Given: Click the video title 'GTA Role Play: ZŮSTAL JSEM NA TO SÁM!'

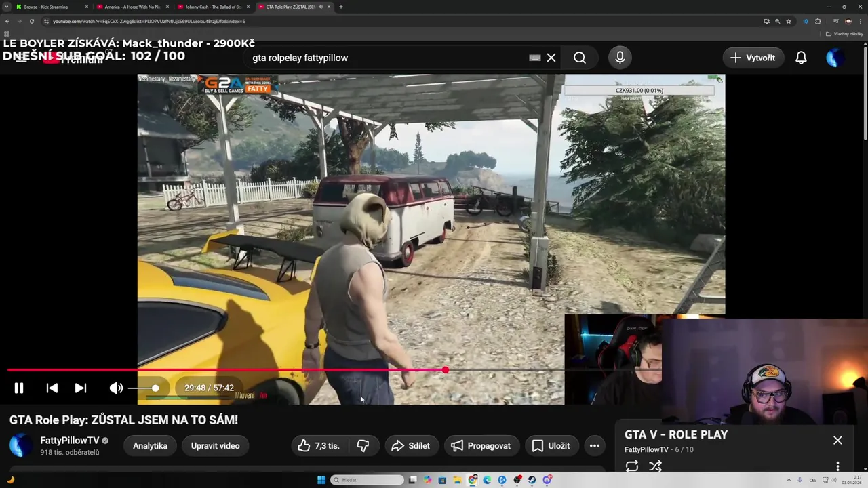Looking at the screenshot, I should coord(123,420).
